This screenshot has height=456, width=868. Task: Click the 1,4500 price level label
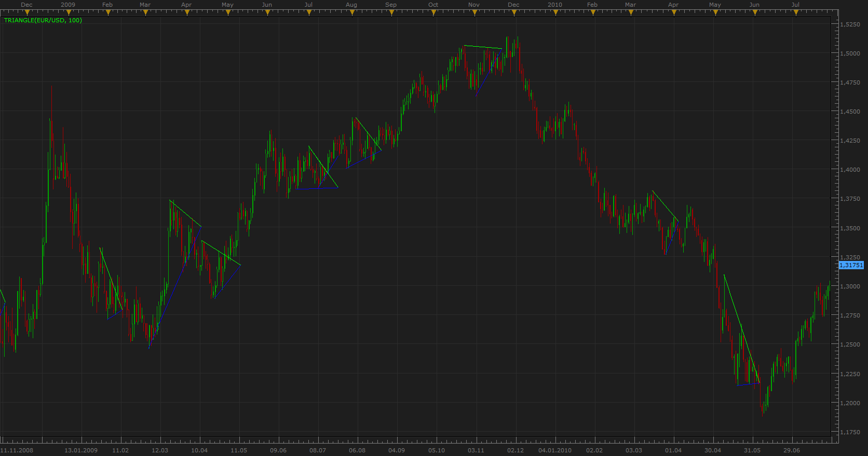click(850, 112)
